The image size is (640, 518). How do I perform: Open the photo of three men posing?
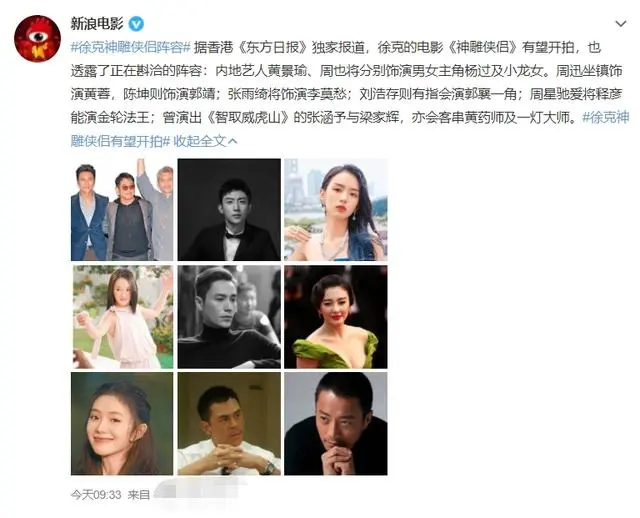[x=122, y=210]
